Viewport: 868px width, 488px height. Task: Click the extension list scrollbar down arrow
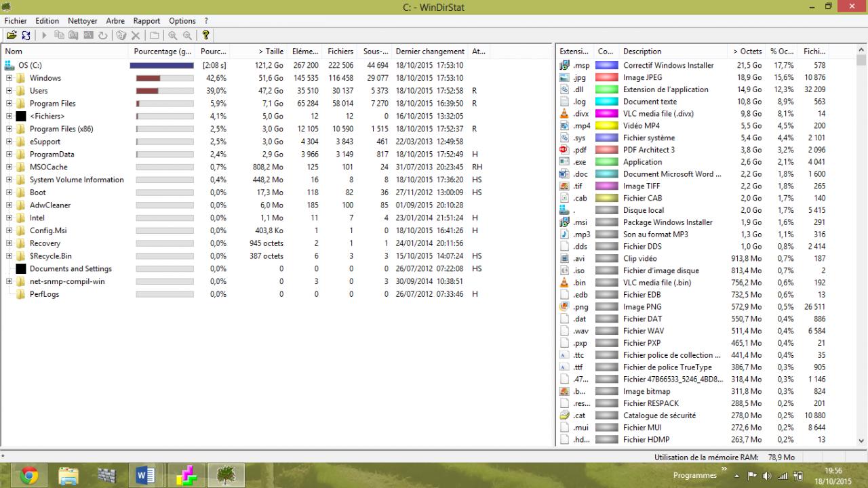[x=862, y=441]
